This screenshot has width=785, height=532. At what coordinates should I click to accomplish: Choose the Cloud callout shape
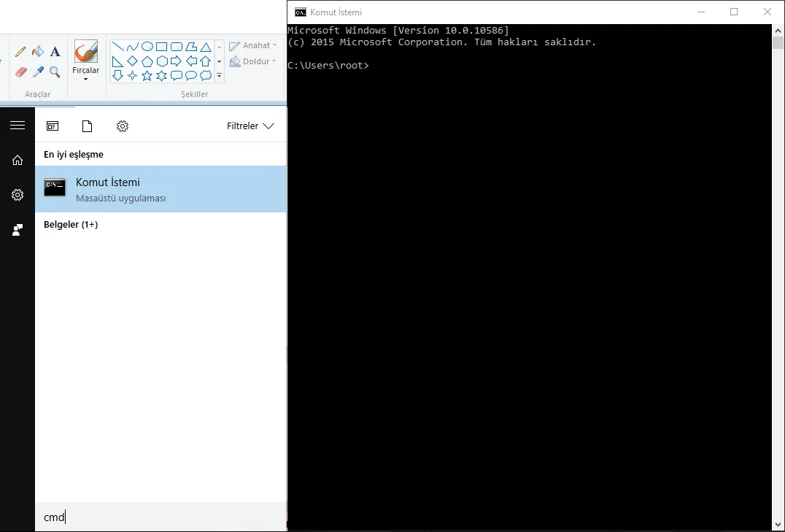206,76
